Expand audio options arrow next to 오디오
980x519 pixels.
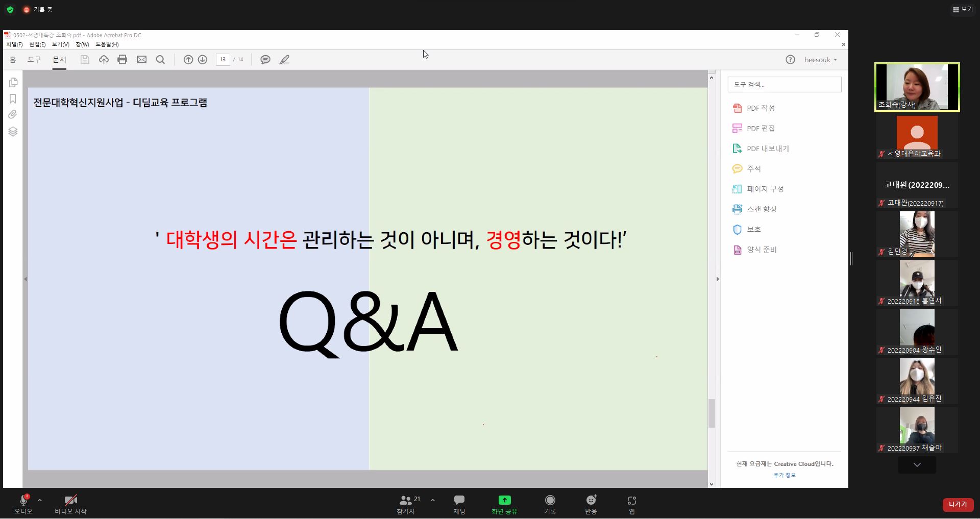40,500
